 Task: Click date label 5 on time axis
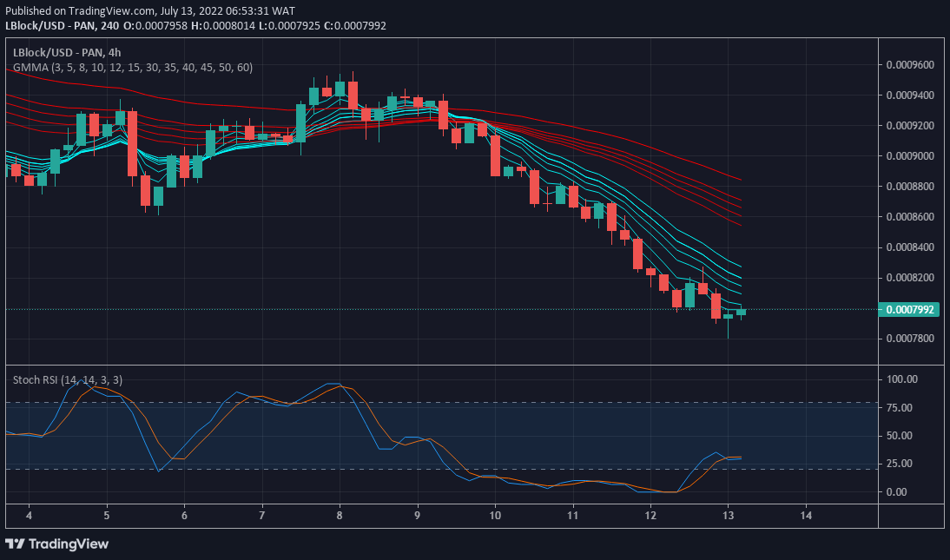(107, 515)
